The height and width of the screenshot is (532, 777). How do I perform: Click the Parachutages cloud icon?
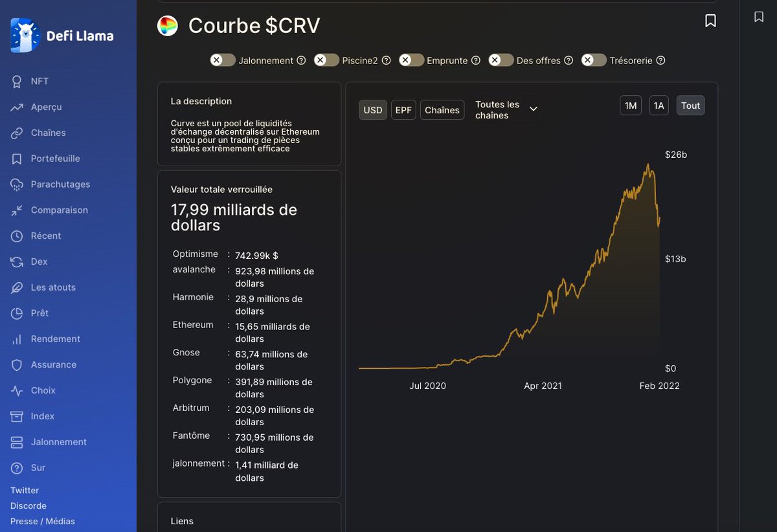coord(17,184)
